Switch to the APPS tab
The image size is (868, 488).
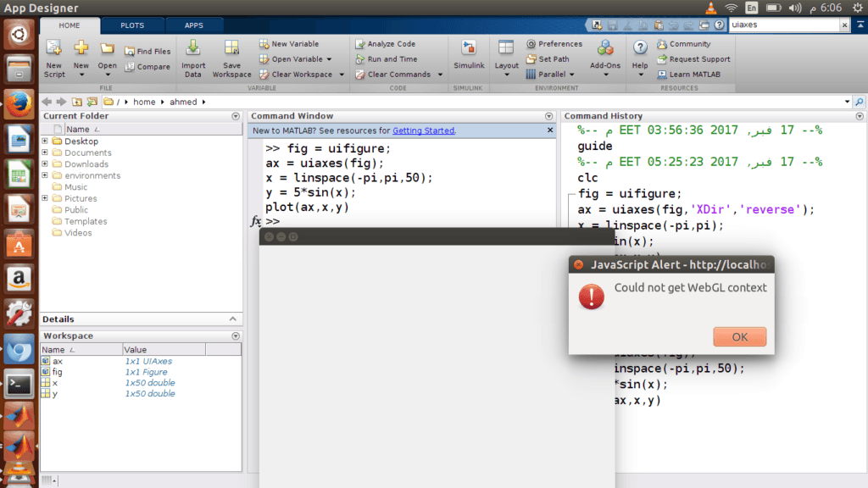pyautogui.click(x=193, y=25)
